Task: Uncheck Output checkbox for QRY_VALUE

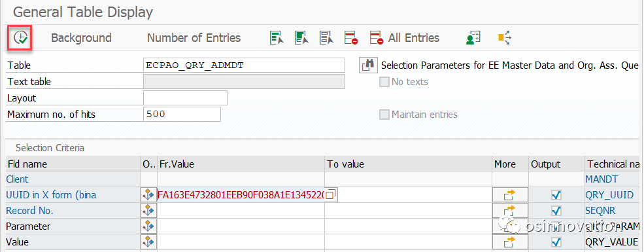Action: point(556,242)
